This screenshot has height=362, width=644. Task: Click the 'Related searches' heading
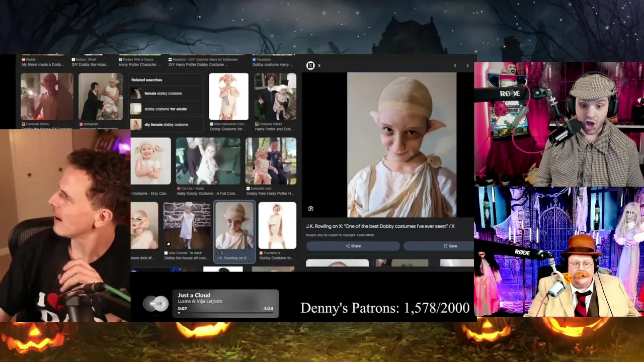tap(147, 80)
